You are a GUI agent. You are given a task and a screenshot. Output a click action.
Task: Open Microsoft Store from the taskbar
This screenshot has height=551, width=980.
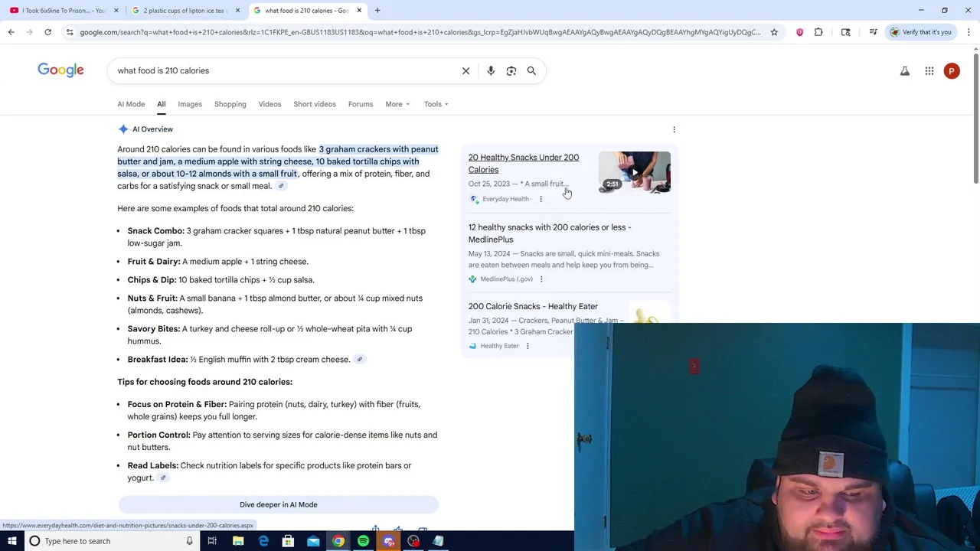288,541
